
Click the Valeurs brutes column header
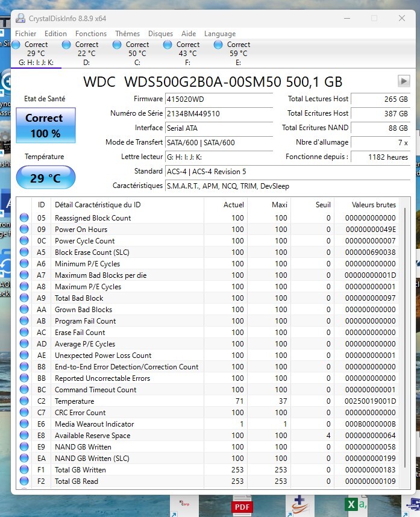click(366, 205)
